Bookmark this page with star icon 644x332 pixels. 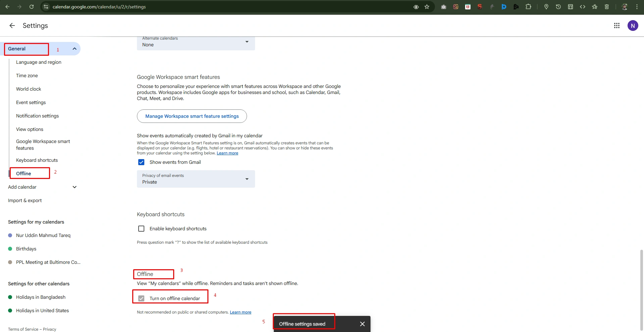click(x=427, y=7)
